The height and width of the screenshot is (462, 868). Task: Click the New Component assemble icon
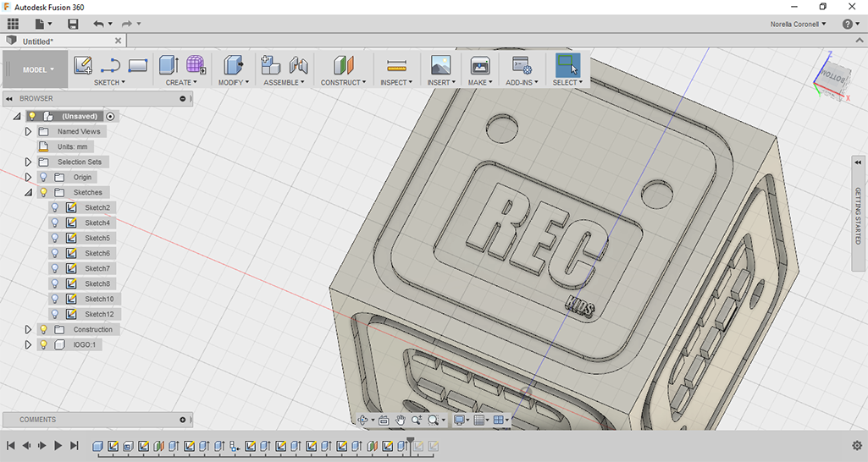[x=270, y=65]
